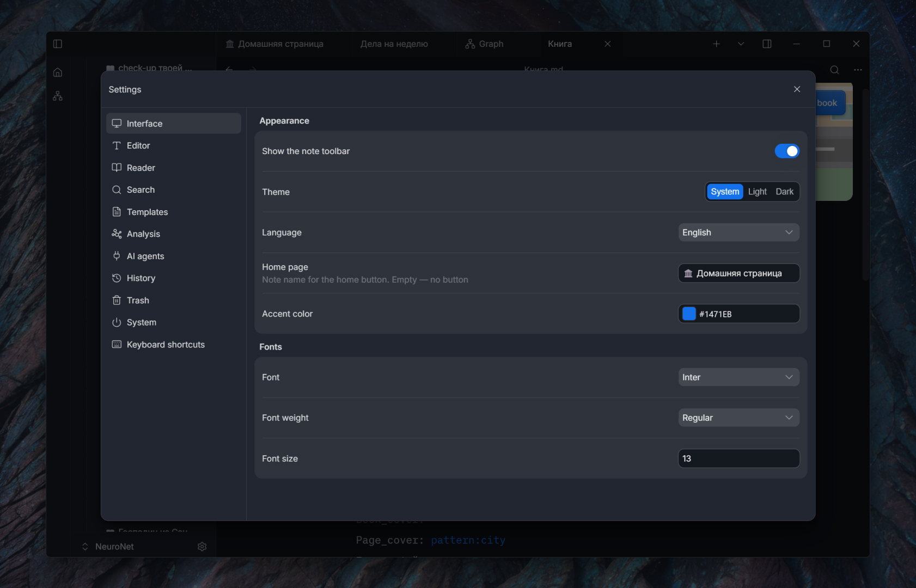
Task: Open the Templates settings section
Action: click(174, 212)
